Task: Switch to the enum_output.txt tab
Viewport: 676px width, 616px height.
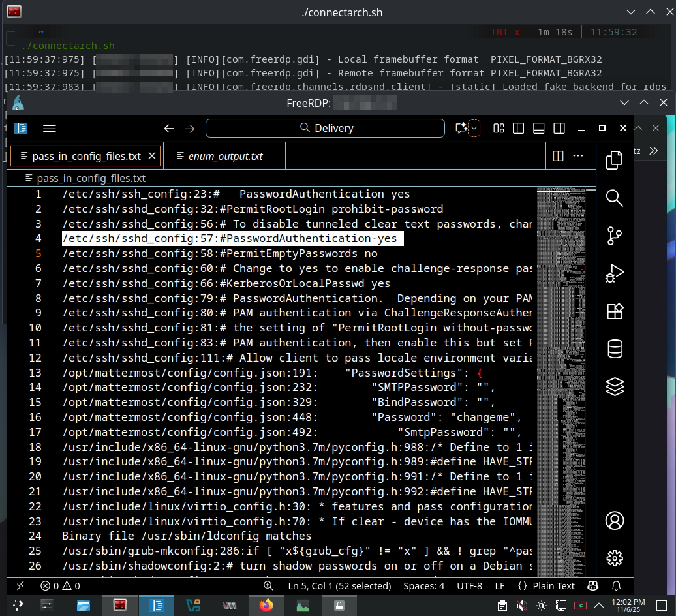Action: [225, 157]
